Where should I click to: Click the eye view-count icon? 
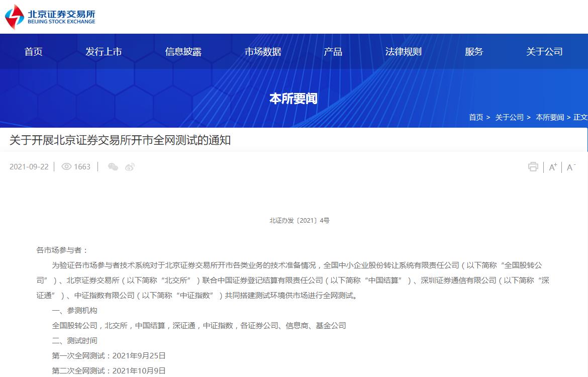pyautogui.click(x=66, y=166)
